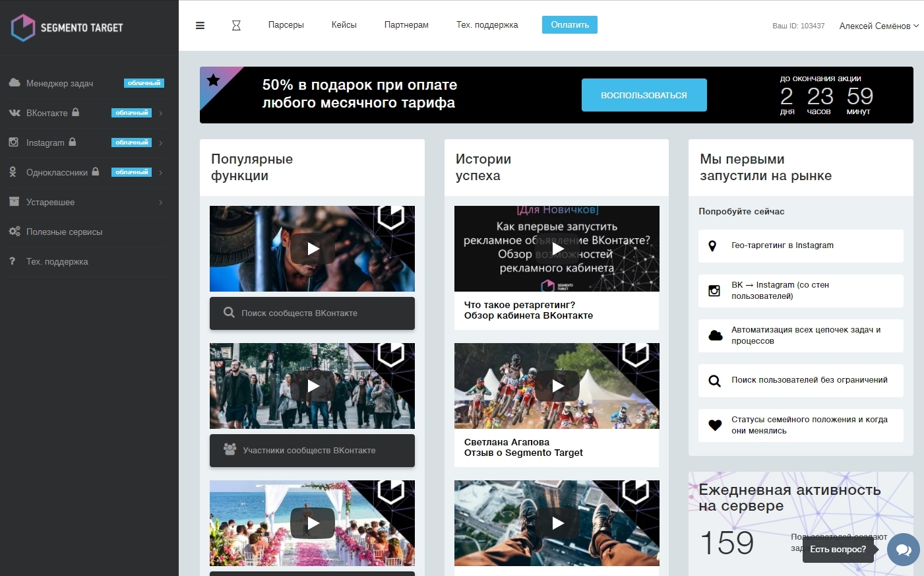Screen dimensions: 924x576
Task: Play the motocross race video
Action: point(557,386)
